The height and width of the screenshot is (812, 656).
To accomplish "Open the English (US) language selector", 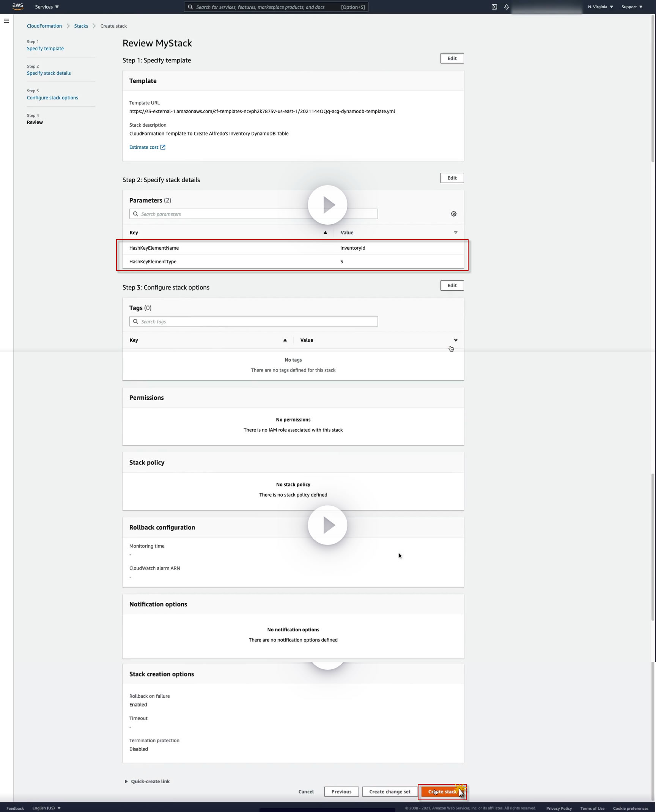I will pos(46,808).
